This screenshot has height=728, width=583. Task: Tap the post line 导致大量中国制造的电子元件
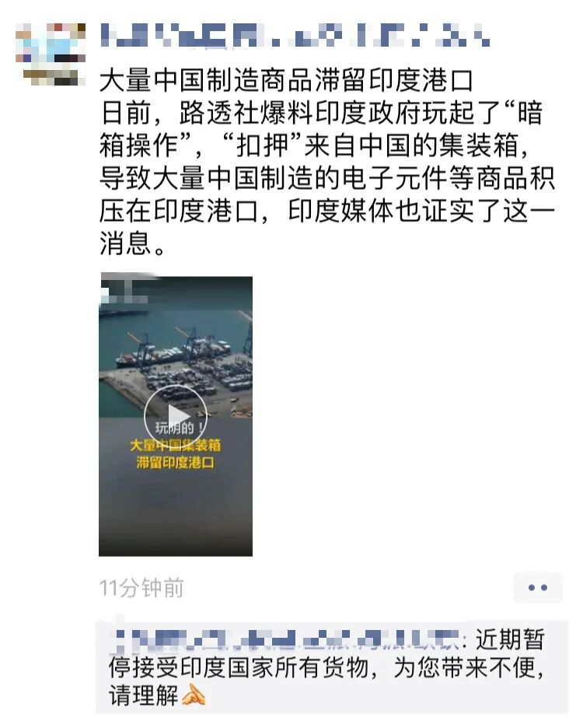(327, 178)
